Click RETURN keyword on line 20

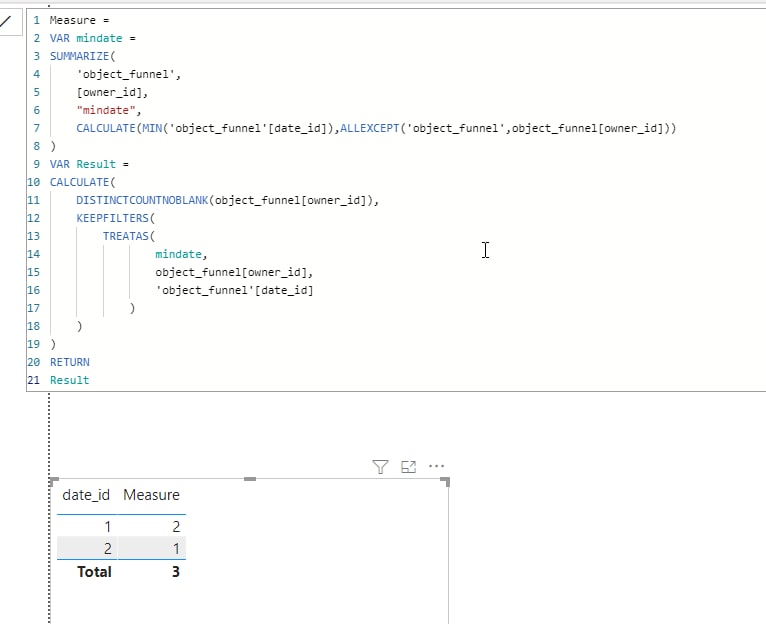(x=69, y=362)
